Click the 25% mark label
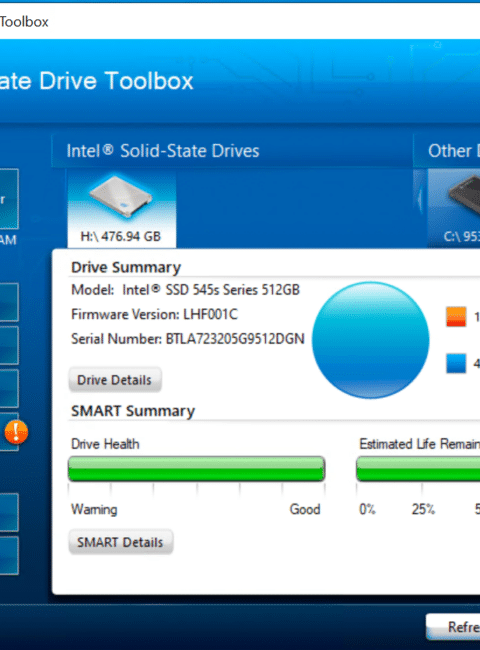 [423, 509]
